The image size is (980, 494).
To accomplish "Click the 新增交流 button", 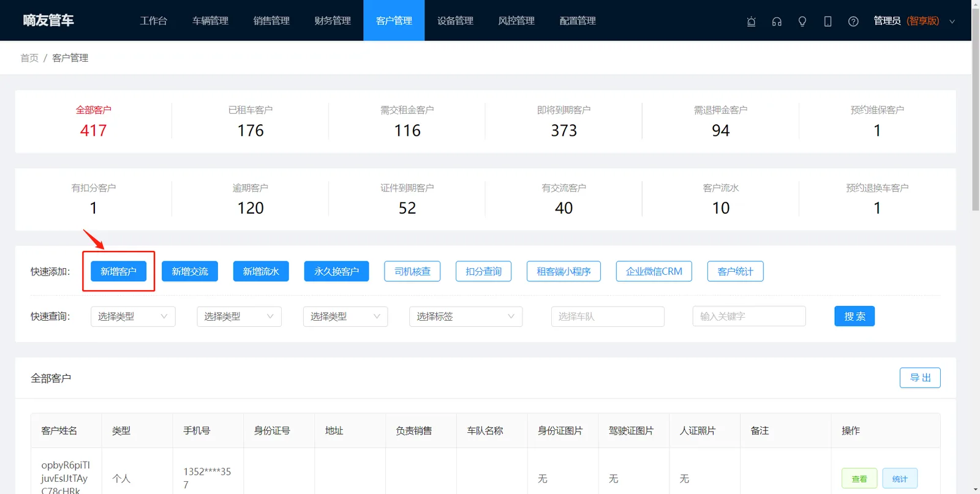I will [190, 271].
